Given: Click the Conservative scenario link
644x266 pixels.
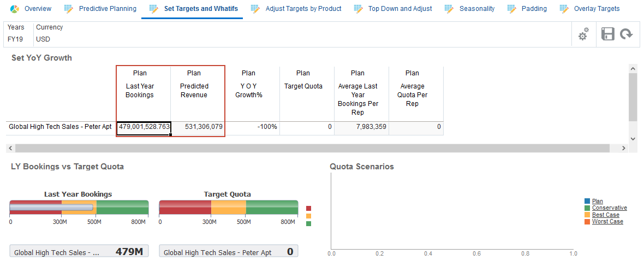Looking at the screenshot, I should click(x=609, y=208).
